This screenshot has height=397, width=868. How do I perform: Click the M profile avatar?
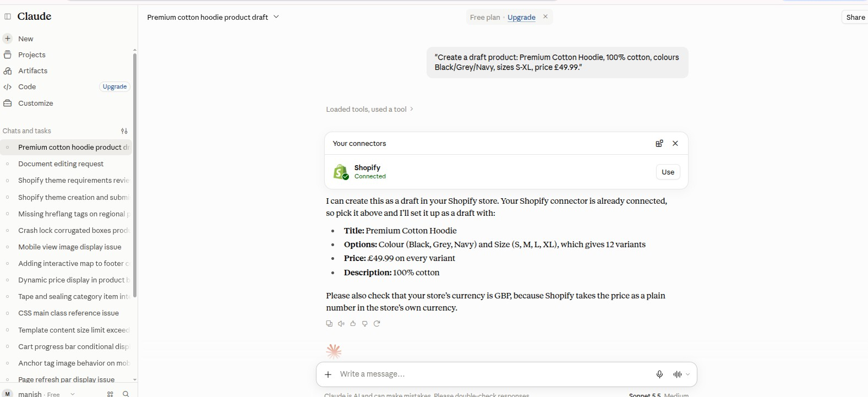pyautogui.click(x=8, y=394)
